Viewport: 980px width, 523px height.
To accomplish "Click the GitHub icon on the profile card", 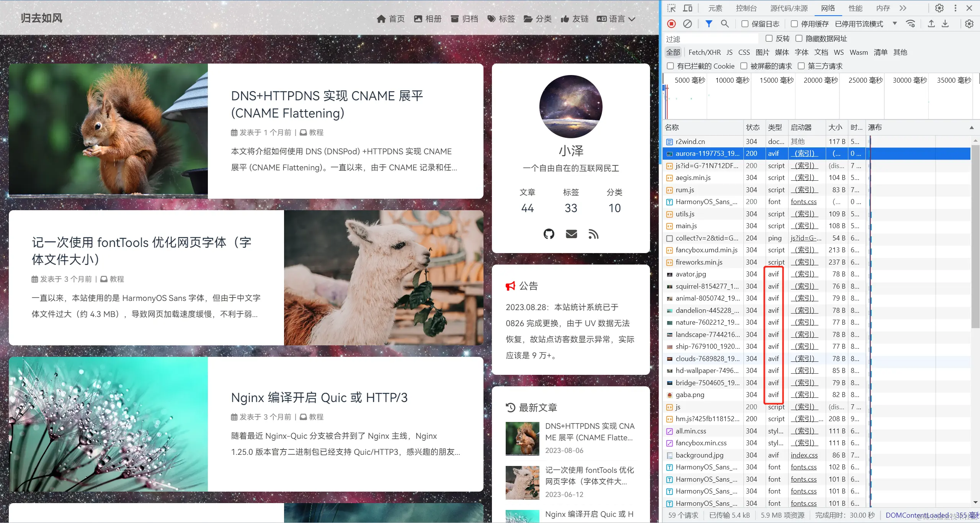I will pyautogui.click(x=549, y=234).
